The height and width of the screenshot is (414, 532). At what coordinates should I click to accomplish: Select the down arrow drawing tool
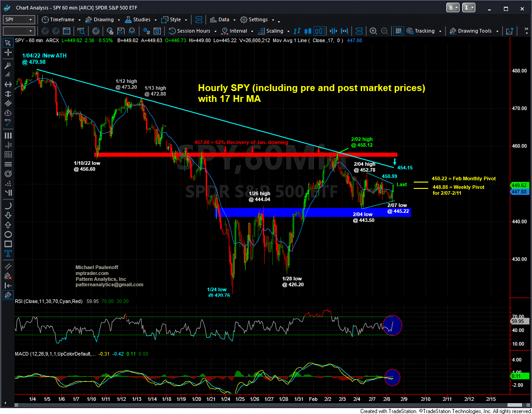point(8,215)
